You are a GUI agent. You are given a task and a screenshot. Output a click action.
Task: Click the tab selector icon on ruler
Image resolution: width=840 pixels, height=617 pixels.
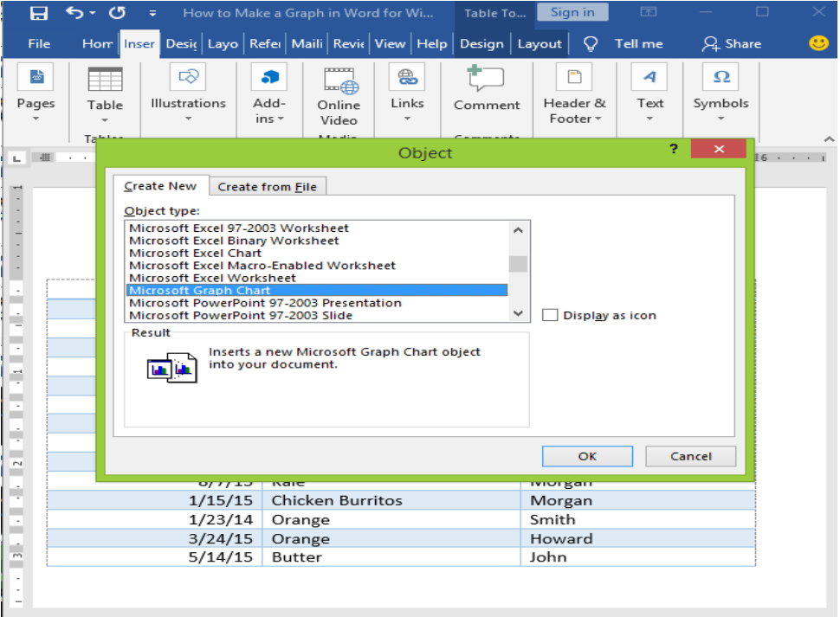tap(17, 157)
